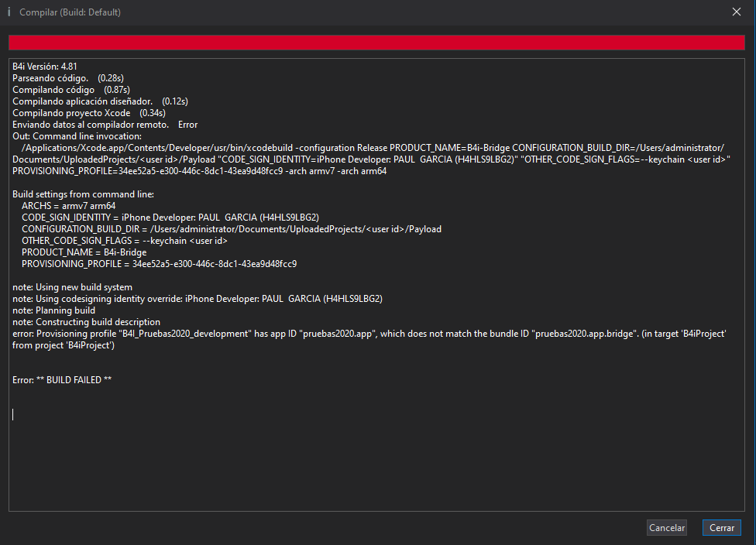Close the Compilar dialog with X
This screenshot has height=545, width=756.
[736, 12]
